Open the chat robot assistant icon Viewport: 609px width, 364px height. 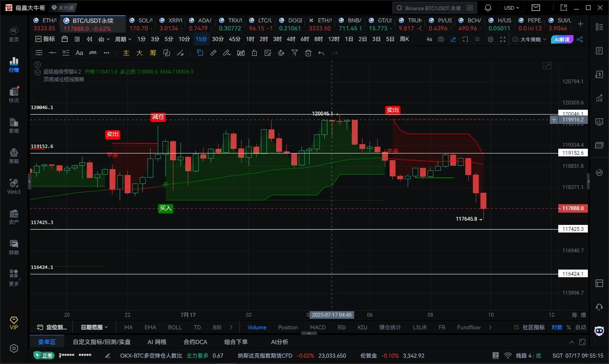click(x=599, y=331)
